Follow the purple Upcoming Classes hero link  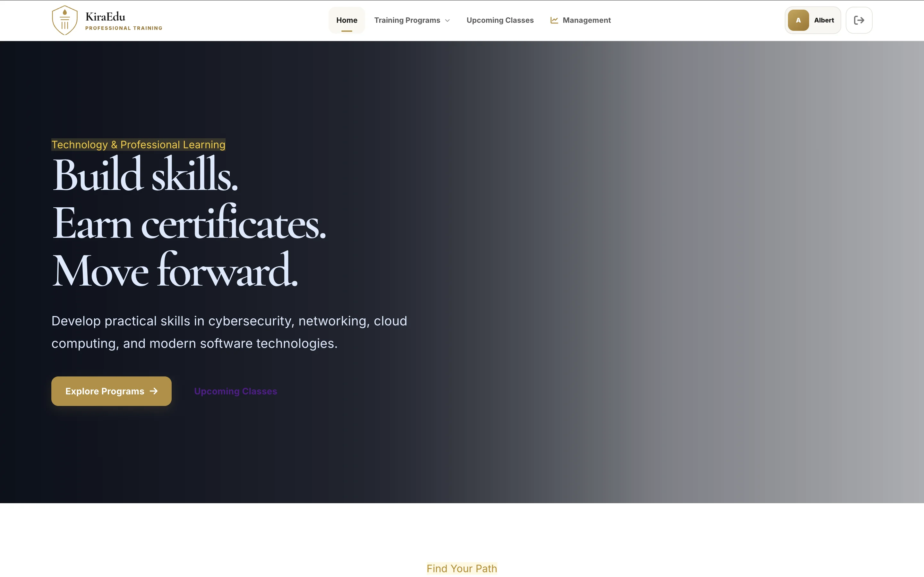[235, 391]
